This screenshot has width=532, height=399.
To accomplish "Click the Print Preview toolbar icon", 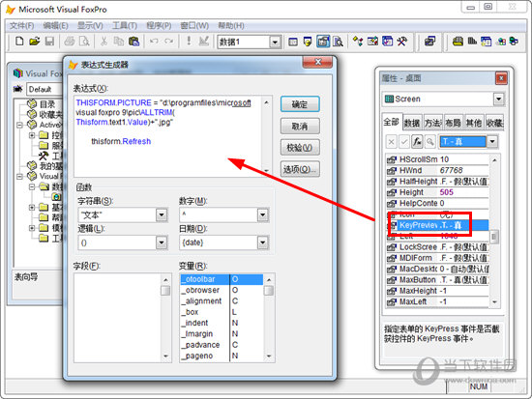I will click(84, 42).
